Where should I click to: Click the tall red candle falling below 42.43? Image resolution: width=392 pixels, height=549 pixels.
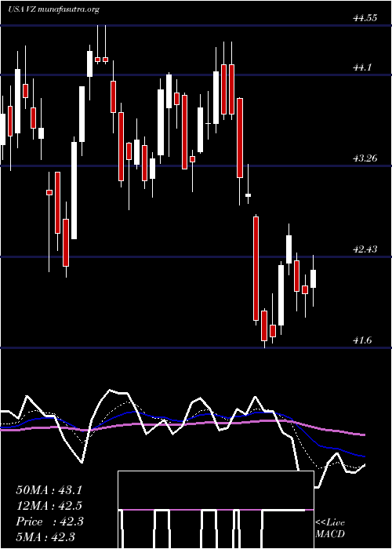pos(256,268)
